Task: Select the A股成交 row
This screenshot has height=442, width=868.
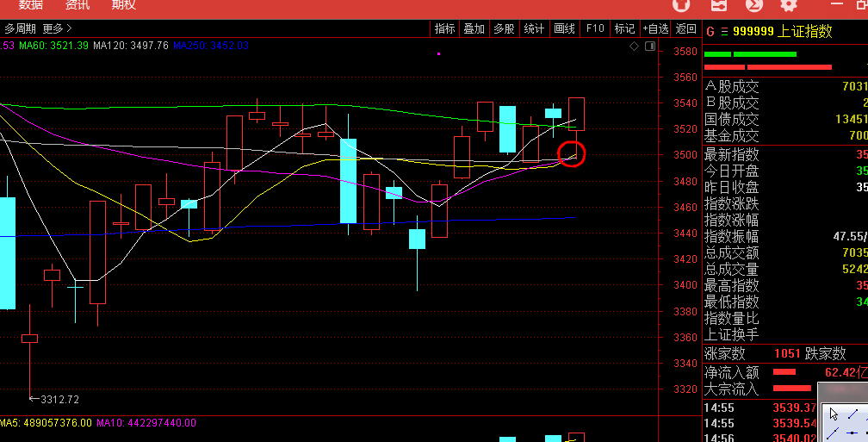Action: coord(786,86)
